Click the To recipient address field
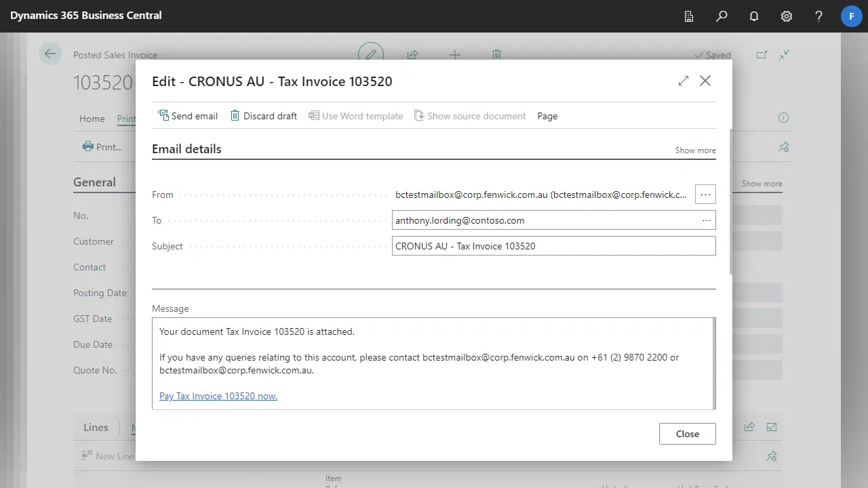This screenshot has height=488, width=868. coord(542,220)
